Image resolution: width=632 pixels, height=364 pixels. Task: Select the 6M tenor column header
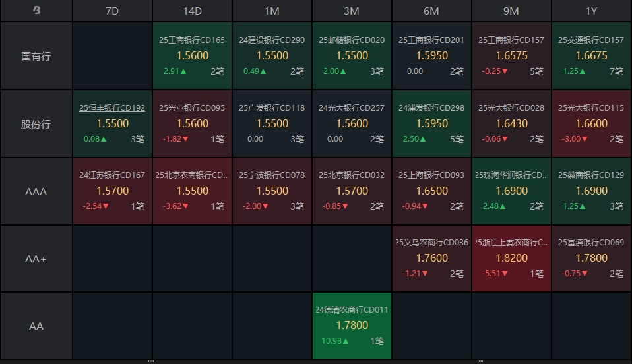point(431,11)
